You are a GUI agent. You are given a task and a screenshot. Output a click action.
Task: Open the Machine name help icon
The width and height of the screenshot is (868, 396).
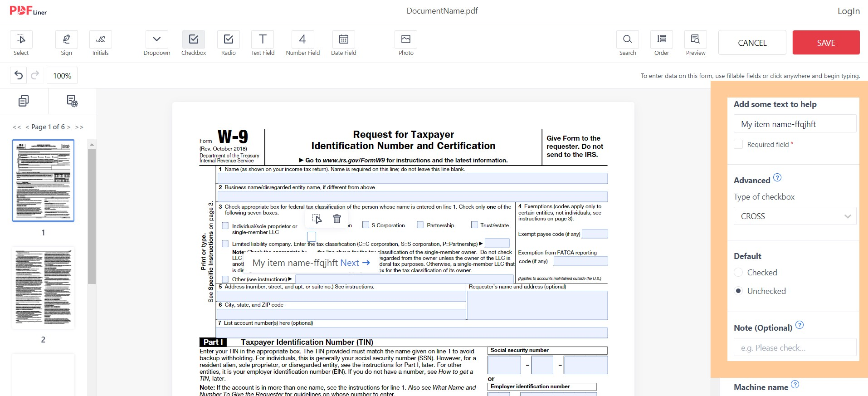point(795,384)
